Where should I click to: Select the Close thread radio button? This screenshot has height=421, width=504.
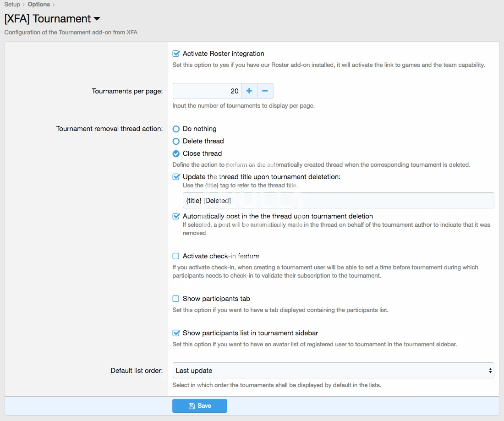pos(176,153)
